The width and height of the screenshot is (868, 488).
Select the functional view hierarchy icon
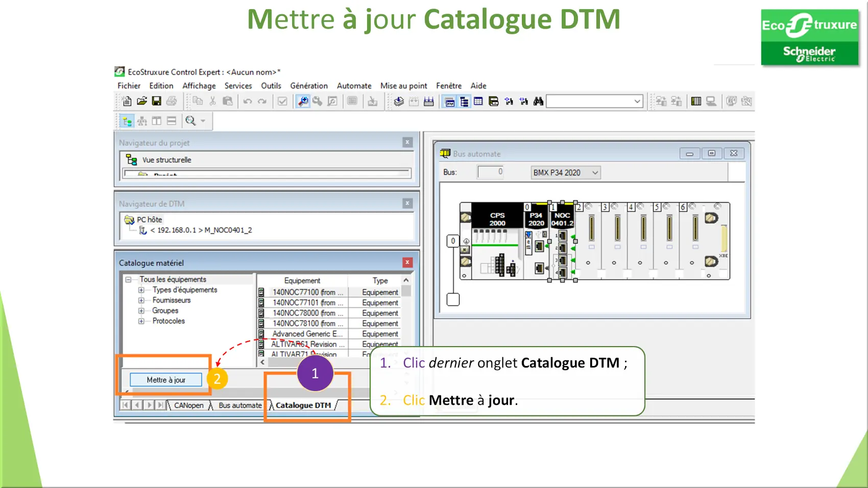click(x=142, y=121)
